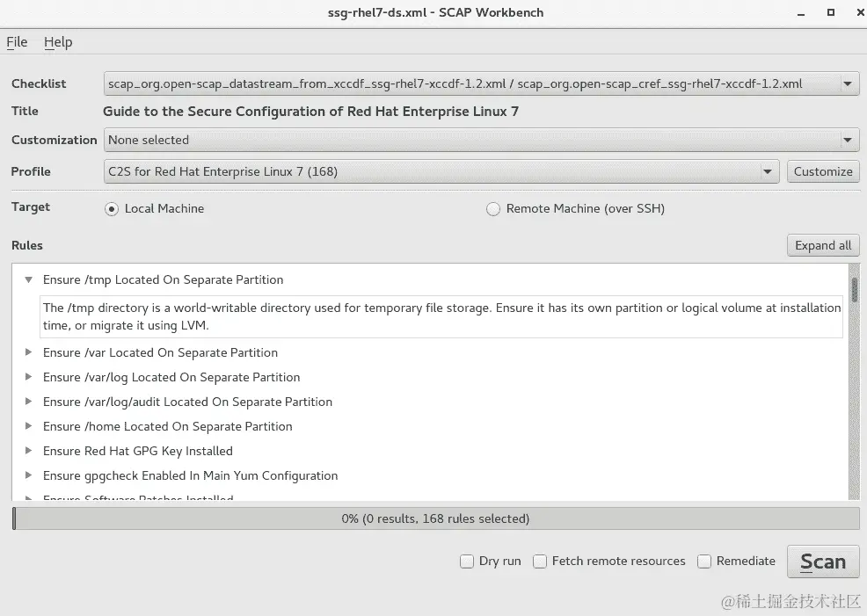Enable the Remediate checkbox
This screenshot has height=616, width=867.
[703, 562]
